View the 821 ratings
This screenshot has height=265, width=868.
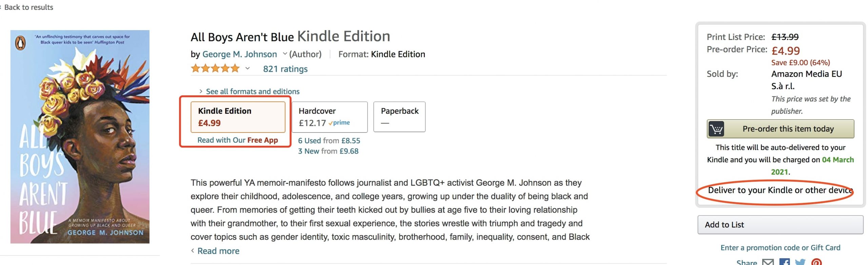pyautogui.click(x=285, y=69)
